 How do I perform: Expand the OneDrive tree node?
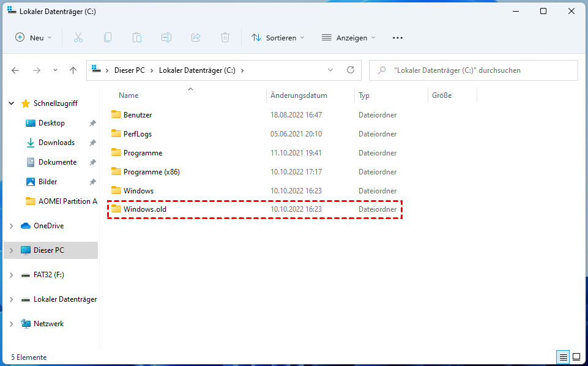[x=12, y=226]
